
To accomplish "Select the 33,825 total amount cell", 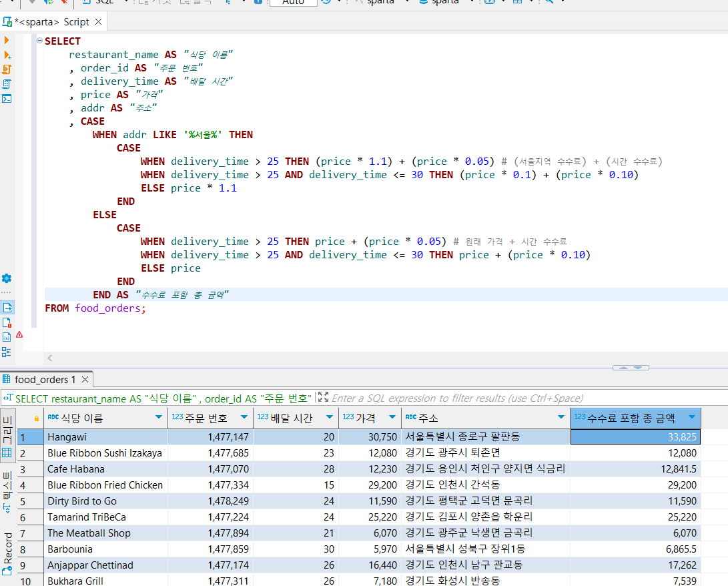I will 635,437.
